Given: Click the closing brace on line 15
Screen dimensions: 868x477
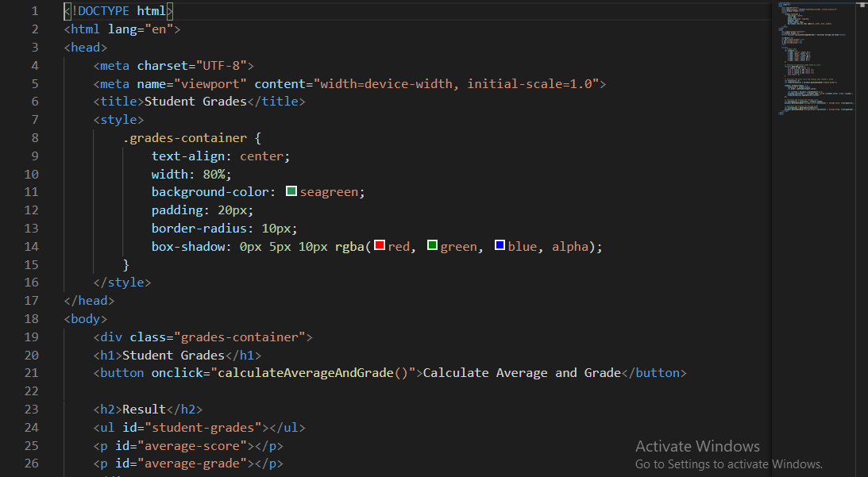Looking at the screenshot, I should pyautogui.click(x=126, y=265).
